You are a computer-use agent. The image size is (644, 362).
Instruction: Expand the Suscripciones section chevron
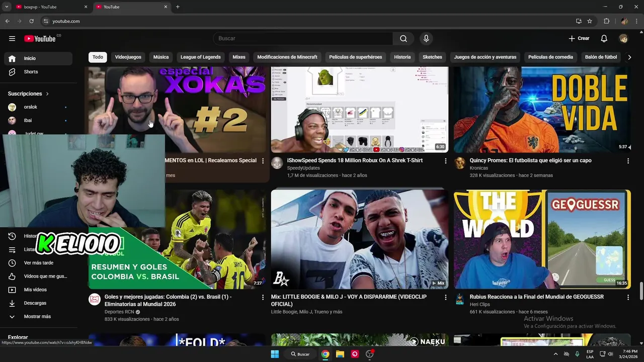(x=47, y=94)
